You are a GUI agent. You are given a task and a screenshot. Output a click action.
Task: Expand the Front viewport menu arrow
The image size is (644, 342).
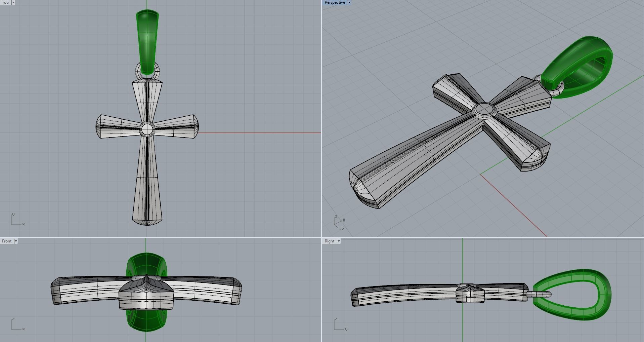coord(15,241)
